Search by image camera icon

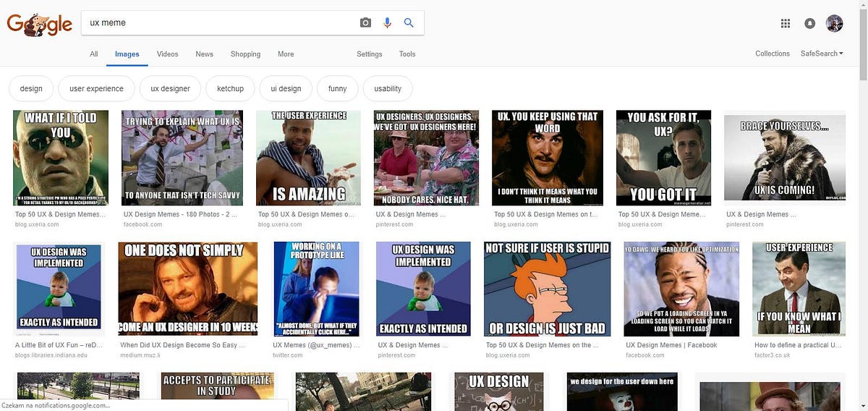click(x=365, y=23)
